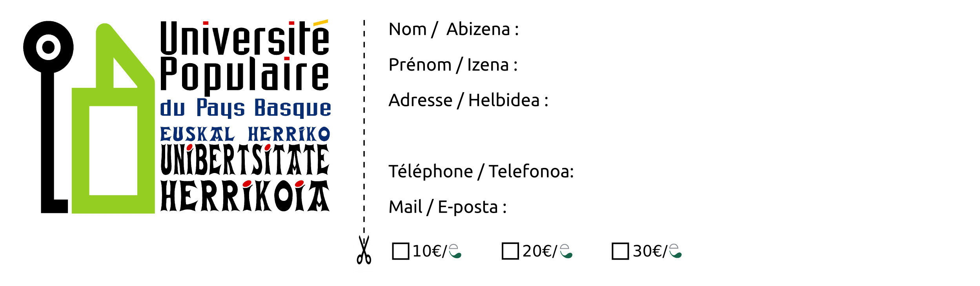The image size is (980, 286).
Task: Click the "Prénom / Izena" field label
Action: click(x=453, y=65)
